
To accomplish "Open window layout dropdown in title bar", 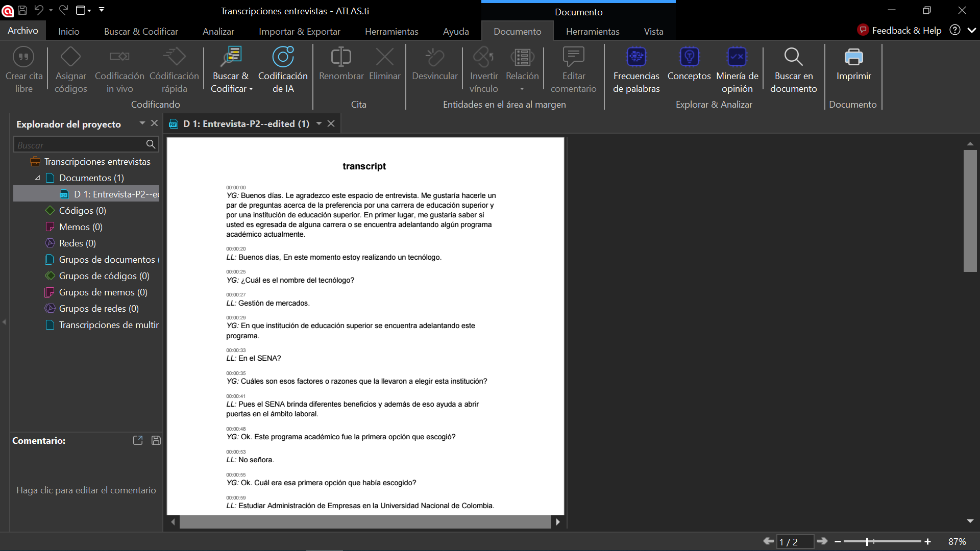I will pyautogui.click(x=84, y=10).
